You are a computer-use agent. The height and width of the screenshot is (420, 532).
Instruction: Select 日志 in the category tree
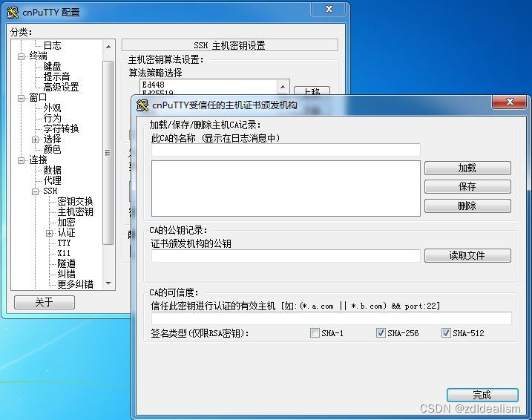[x=52, y=45]
